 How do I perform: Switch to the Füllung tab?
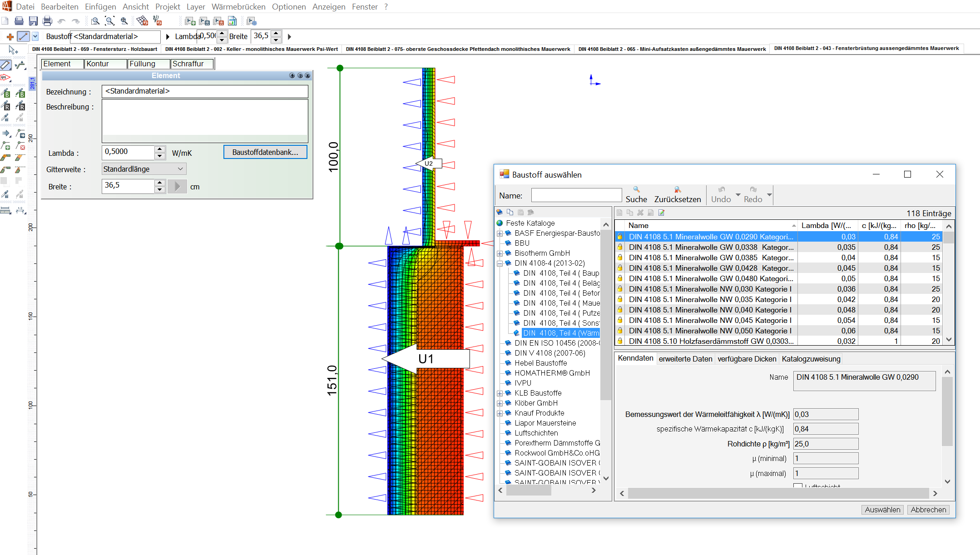(148, 64)
